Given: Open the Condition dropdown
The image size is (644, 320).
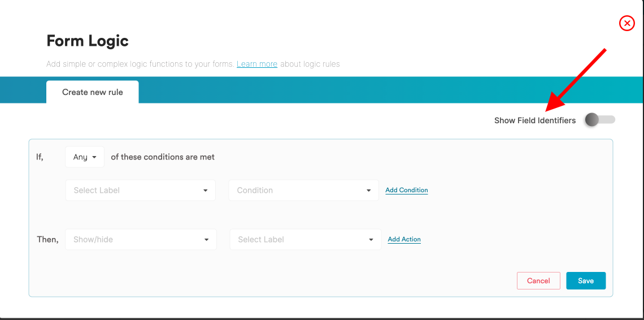Looking at the screenshot, I should pyautogui.click(x=303, y=191).
